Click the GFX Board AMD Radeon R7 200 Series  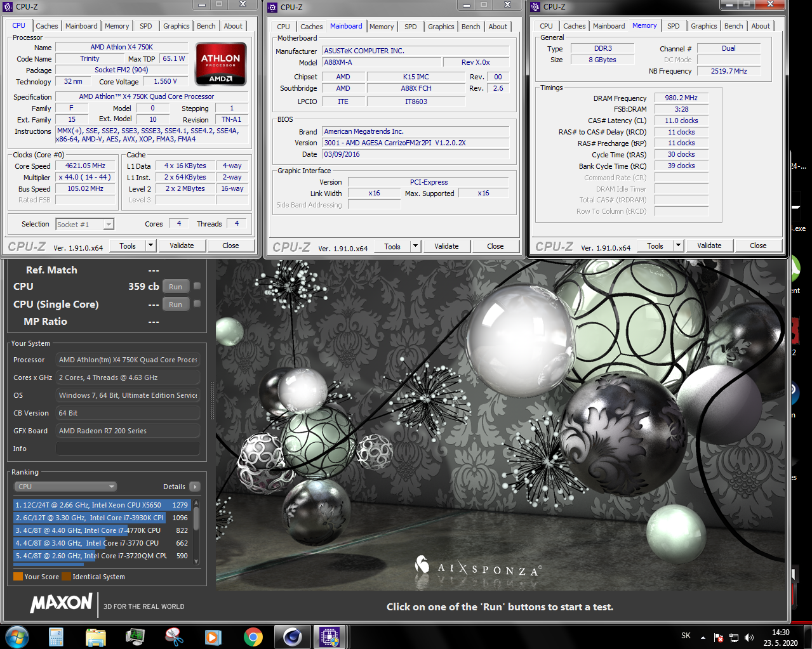128,431
